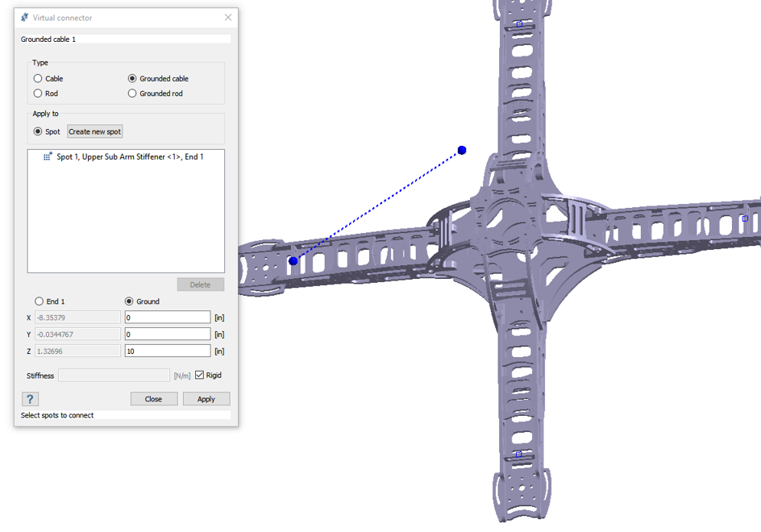Click the Ground X coordinate field
761x532 pixels.
click(x=167, y=318)
